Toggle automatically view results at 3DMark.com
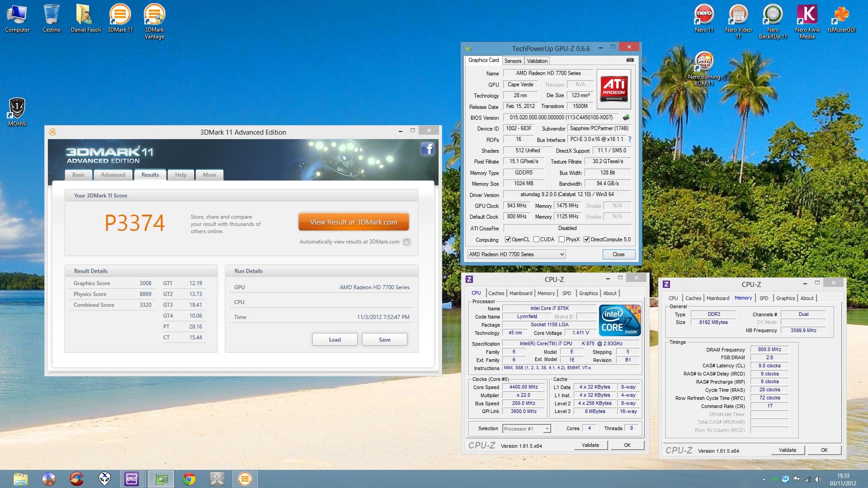The height and width of the screenshot is (488, 868). click(406, 242)
